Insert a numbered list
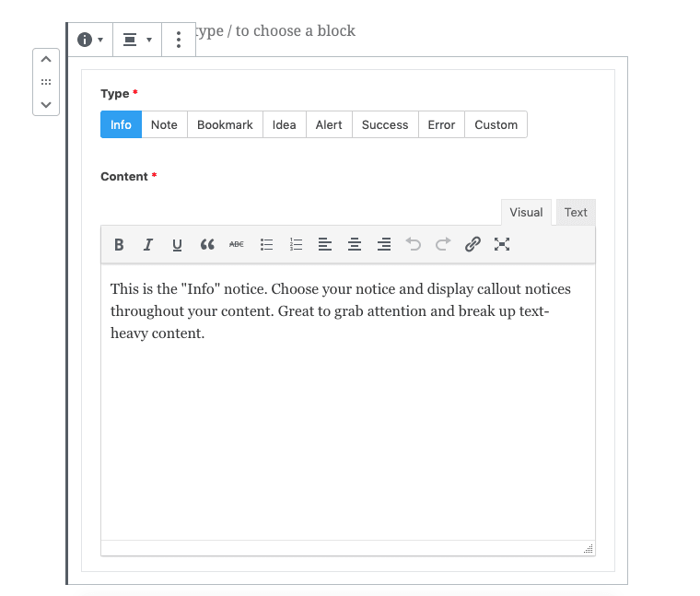The image size is (700, 596). tap(296, 245)
